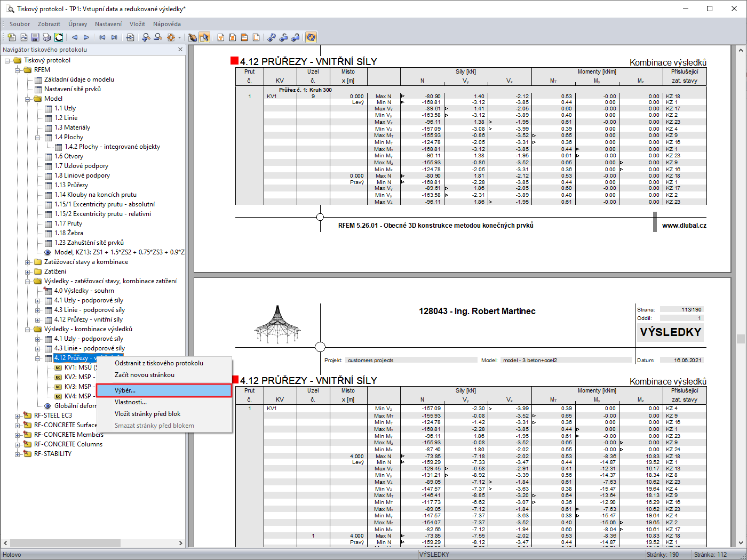
Task: Click the RC icon next to KV3
Action: click(x=58, y=387)
